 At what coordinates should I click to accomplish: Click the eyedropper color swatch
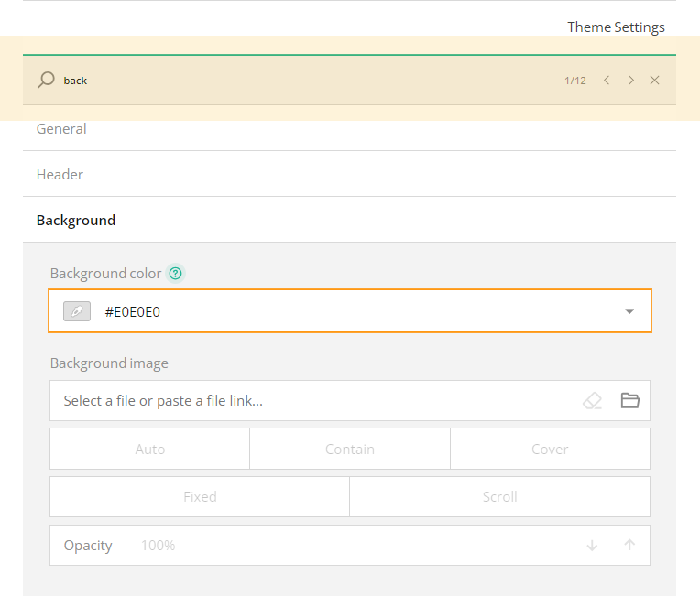click(x=77, y=311)
